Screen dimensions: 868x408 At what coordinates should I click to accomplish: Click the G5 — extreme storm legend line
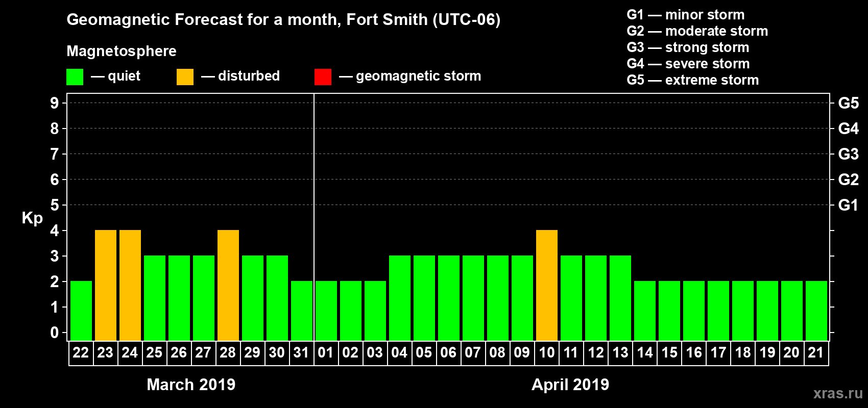pyautogui.click(x=693, y=80)
